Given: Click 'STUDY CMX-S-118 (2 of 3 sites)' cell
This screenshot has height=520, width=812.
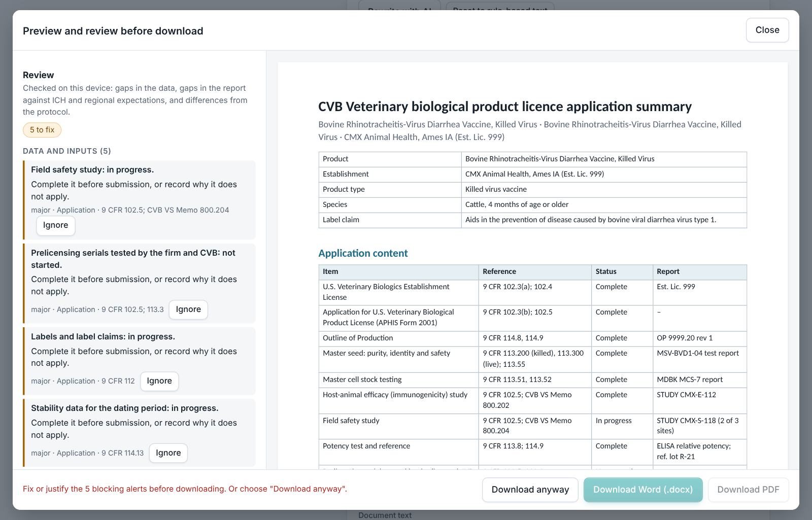Looking at the screenshot, I should pos(700,426).
